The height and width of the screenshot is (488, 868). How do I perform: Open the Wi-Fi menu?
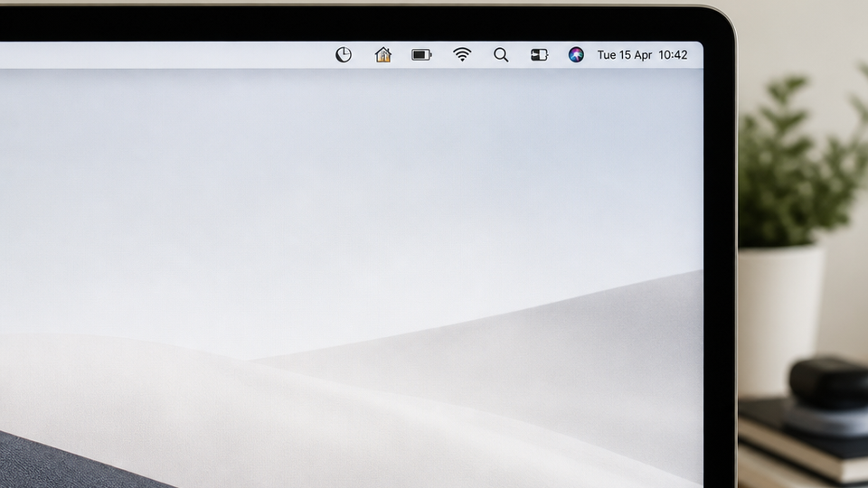pos(462,55)
